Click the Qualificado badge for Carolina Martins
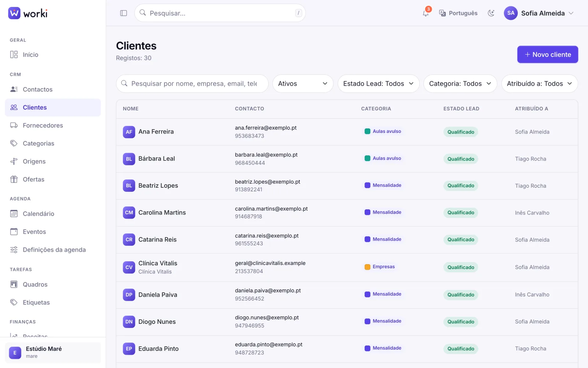The width and height of the screenshot is (588, 368). pyautogui.click(x=460, y=213)
